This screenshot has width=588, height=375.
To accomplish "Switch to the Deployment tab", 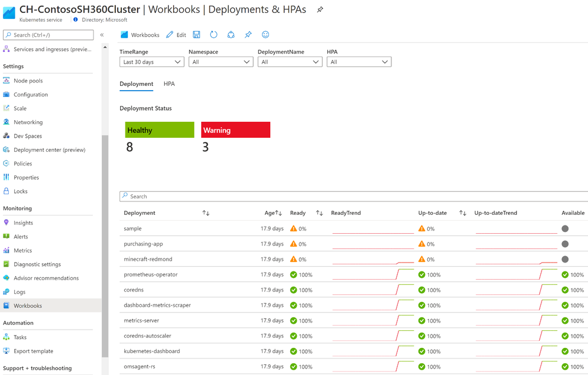I will coord(137,84).
